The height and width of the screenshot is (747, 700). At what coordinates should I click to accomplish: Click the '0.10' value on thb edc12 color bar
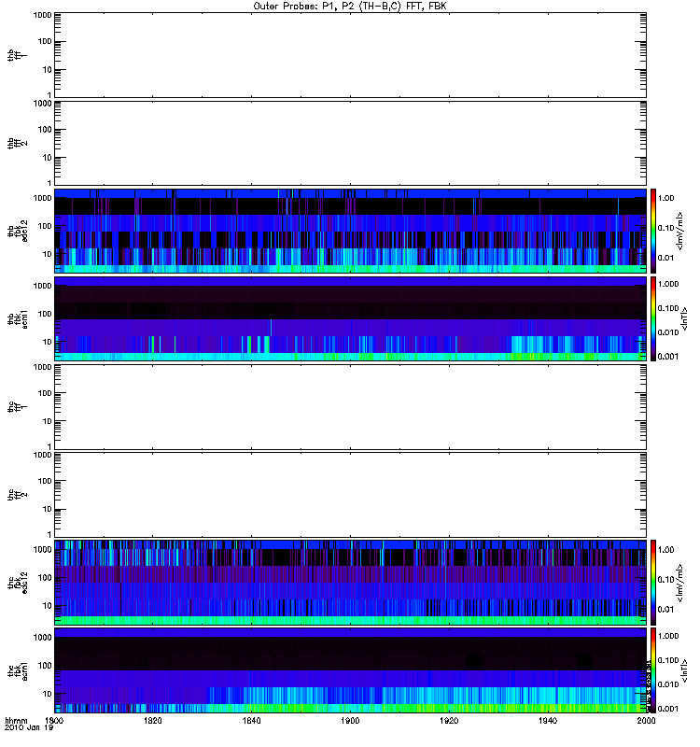tap(665, 228)
